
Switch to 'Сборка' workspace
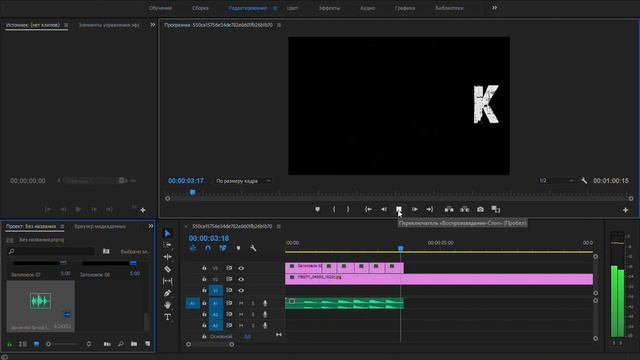click(200, 8)
